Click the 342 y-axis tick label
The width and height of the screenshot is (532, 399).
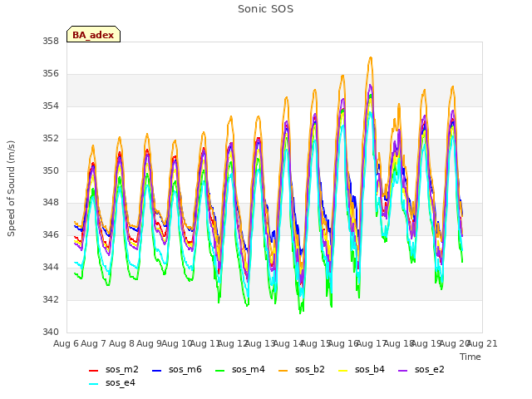pos(51,299)
